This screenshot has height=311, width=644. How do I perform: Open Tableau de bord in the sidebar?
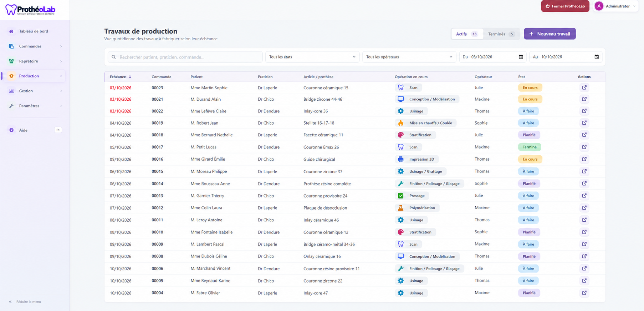tap(35, 31)
